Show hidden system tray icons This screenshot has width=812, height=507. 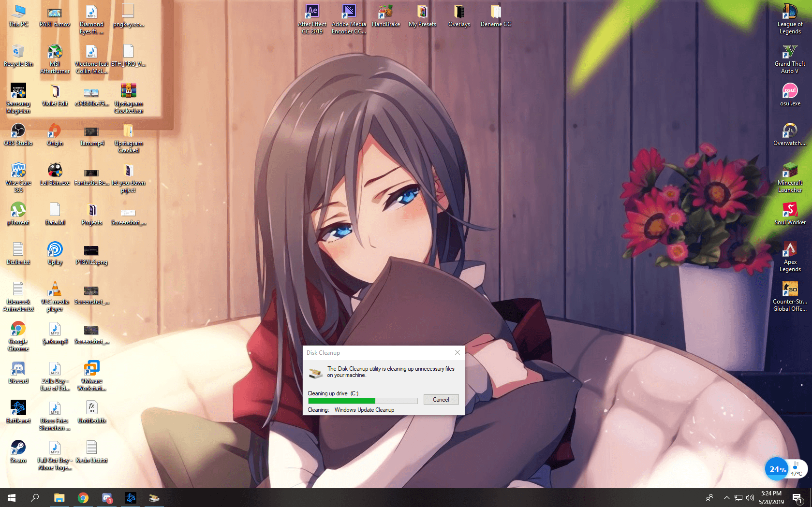(726, 497)
